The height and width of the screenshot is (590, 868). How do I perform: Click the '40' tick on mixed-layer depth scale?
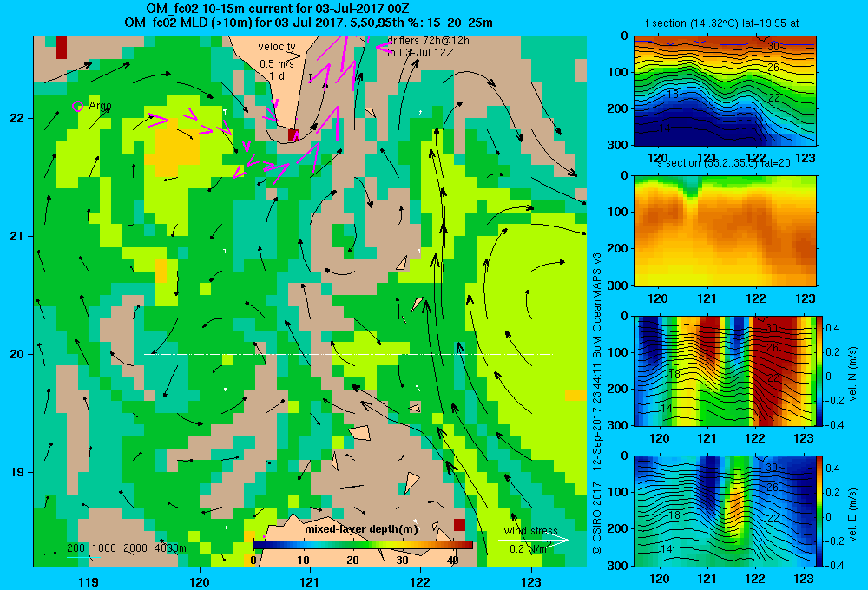click(x=453, y=560)
